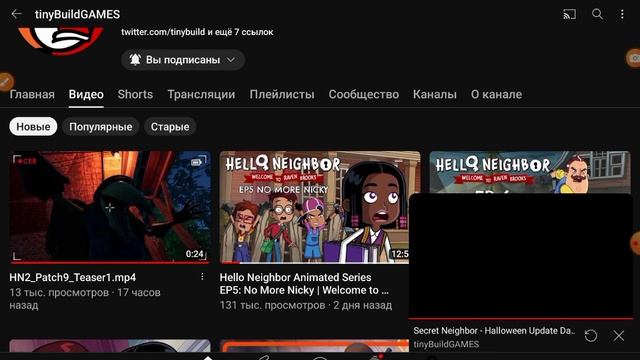The height and width of the screenshot is (360, 640).
Task: Tap the miniplayer black video area
Action: [x=521, y=256]
